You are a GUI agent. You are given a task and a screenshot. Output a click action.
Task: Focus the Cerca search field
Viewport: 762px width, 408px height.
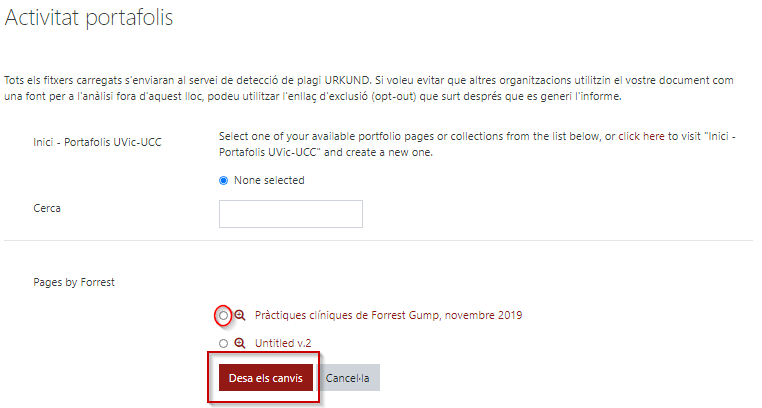[291, 214]
